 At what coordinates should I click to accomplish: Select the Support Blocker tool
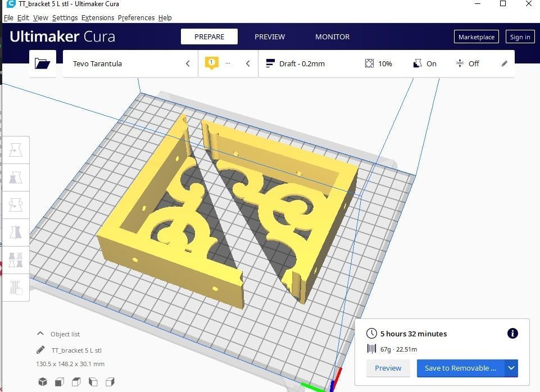16,288
